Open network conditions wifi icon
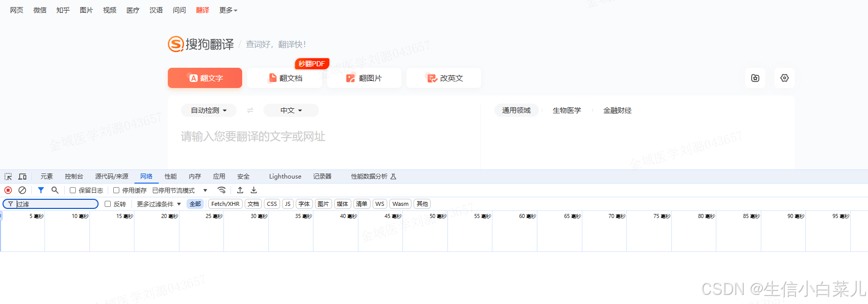868x304 pixels. coord(221,190)
